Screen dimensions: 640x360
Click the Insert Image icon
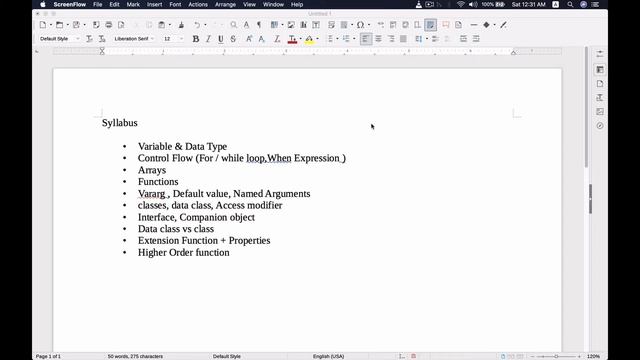point(291,25)
